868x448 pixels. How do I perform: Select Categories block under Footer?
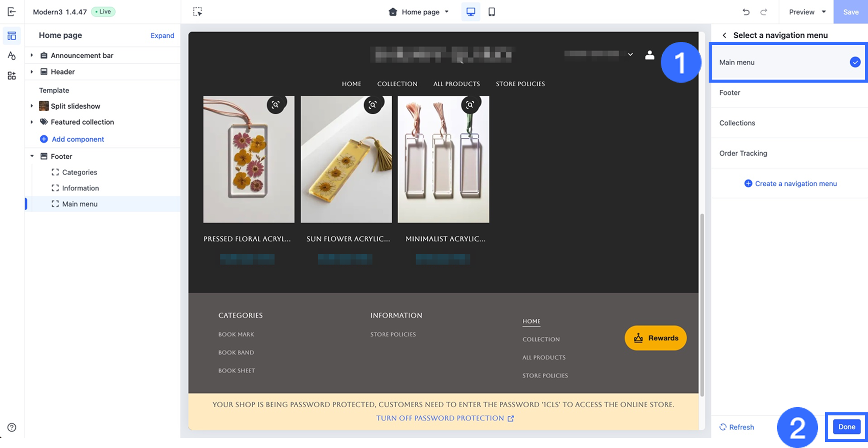pyautogui.click(x=79, y=172)
